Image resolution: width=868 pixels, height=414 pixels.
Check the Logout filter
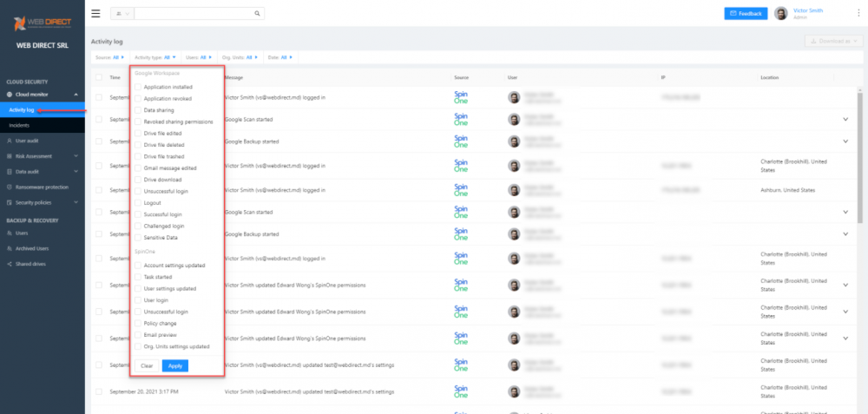point(138,202)
